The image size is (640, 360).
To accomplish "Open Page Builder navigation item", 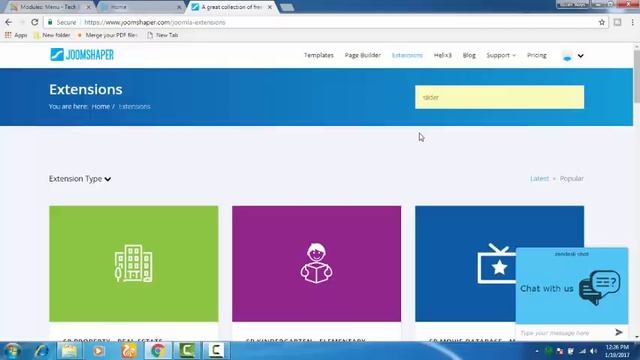I will coord(362,55).
